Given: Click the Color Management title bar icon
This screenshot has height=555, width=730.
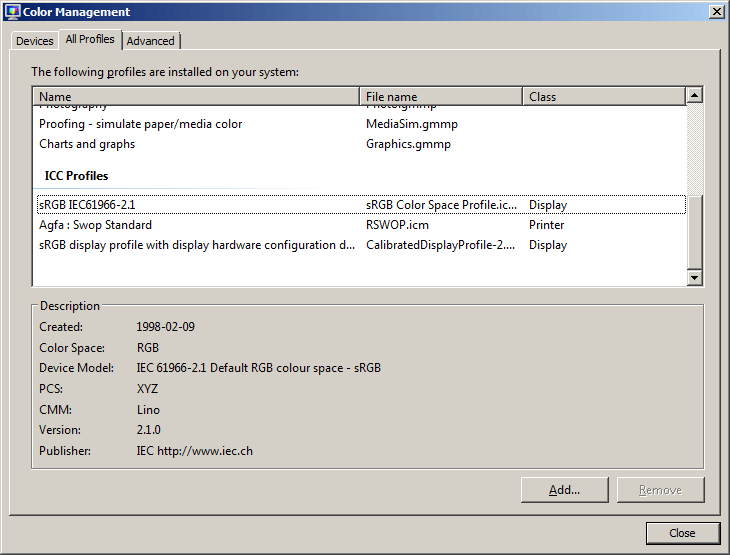Looking at the screenshot, I should click(12, 11).
